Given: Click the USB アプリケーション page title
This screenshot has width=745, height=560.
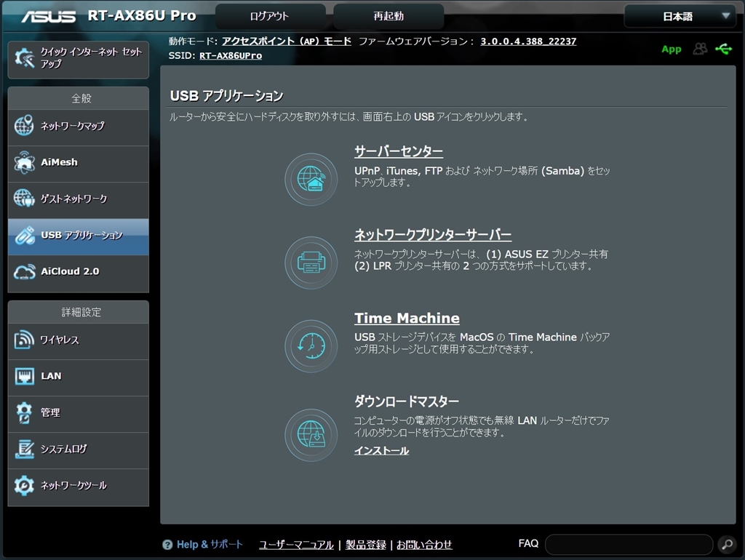Looking at the screenshot, I should [227, 96].
